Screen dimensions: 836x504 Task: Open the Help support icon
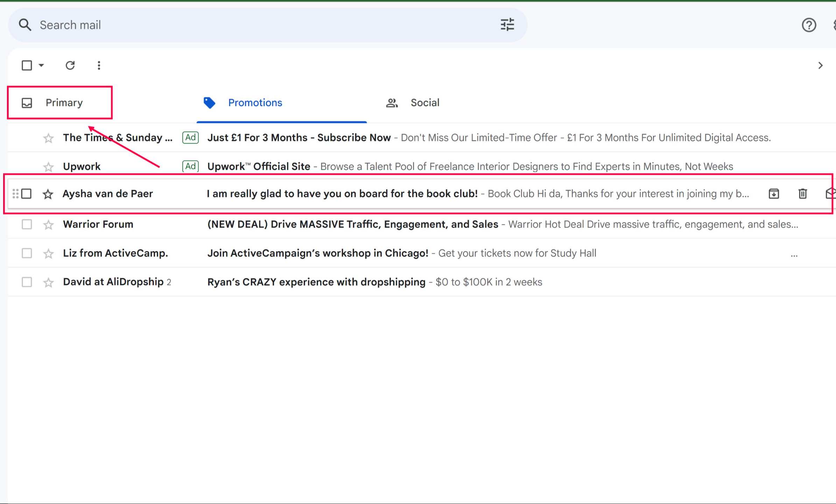[x=809, y=25]
